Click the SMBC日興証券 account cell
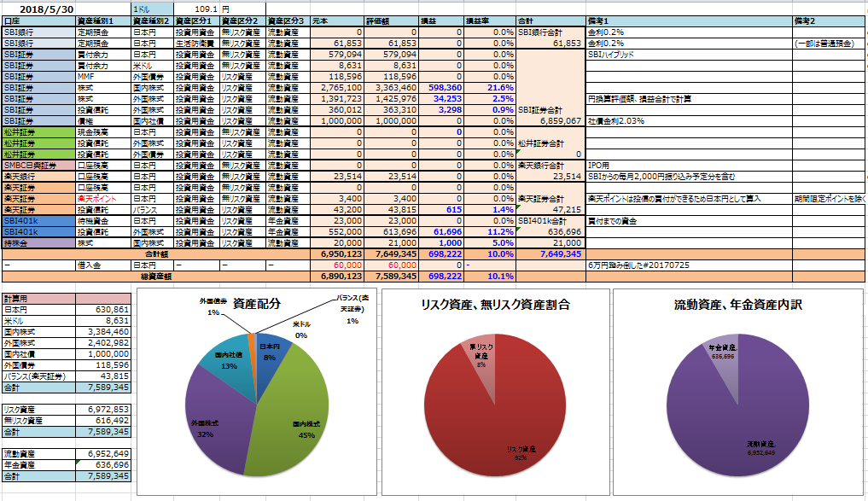This screenshot has height=501, width=868. pyautogui.click(x=38, y=165)
